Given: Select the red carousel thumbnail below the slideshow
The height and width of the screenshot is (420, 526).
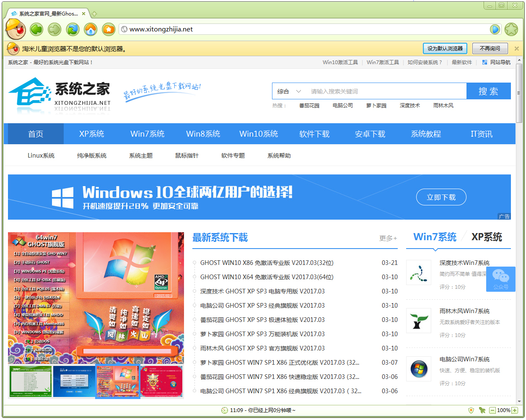Looking at the screenshot, I should pyautogui.click(x=161, y=381).
